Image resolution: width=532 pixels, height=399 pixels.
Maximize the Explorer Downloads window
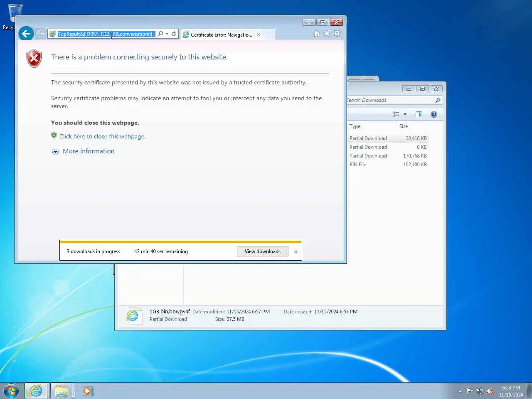(x=422, y=89)
